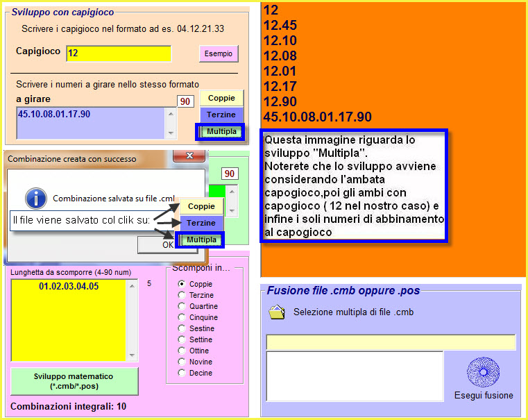Click the Esempio button
This screenshot has width=528, height=420.
coord(219,53)
